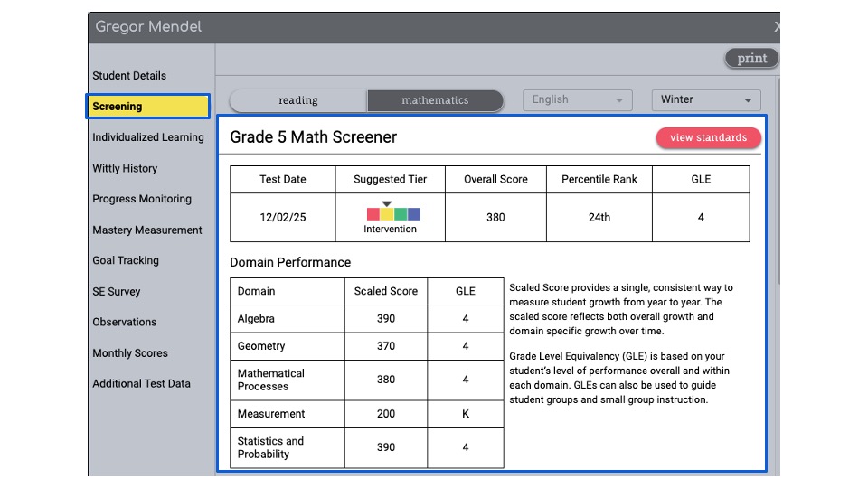Click the Suggested Tier column header
868x488 pixels.
coord(391,179)
